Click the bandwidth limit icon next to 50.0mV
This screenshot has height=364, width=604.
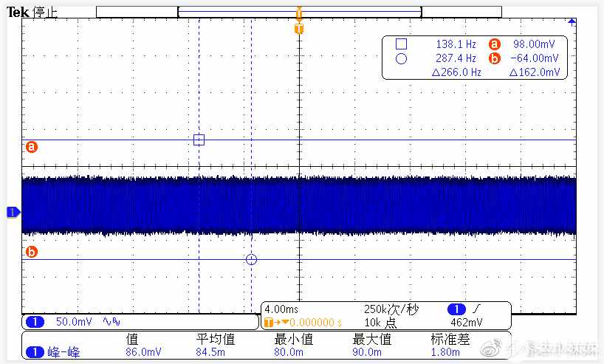[111, 321]
